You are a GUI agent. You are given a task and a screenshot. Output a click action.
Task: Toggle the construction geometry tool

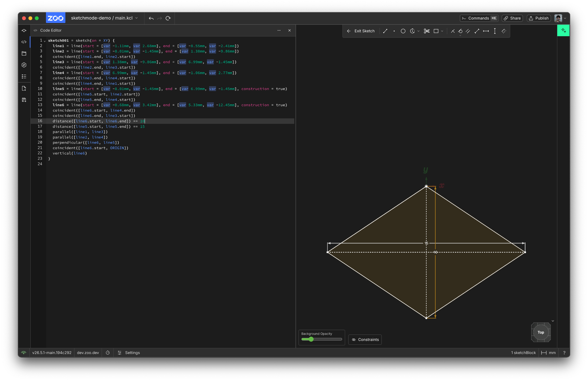pos(504,31)
